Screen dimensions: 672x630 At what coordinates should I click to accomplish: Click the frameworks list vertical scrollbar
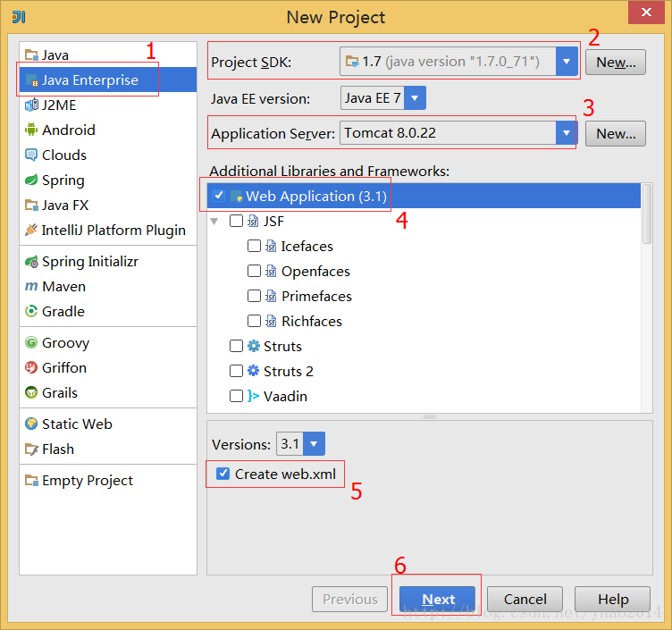coord(647,214)
